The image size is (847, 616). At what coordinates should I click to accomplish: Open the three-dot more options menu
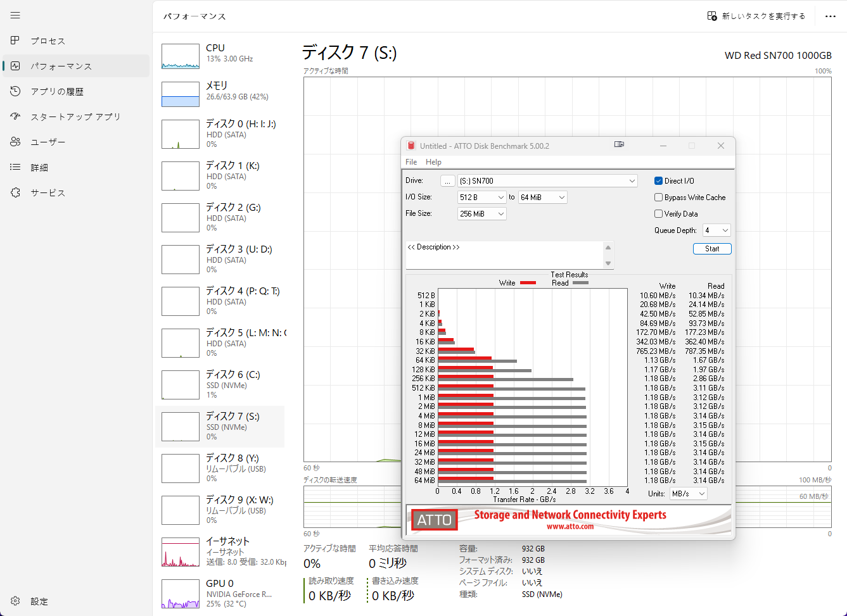click(x=831, y=16)
